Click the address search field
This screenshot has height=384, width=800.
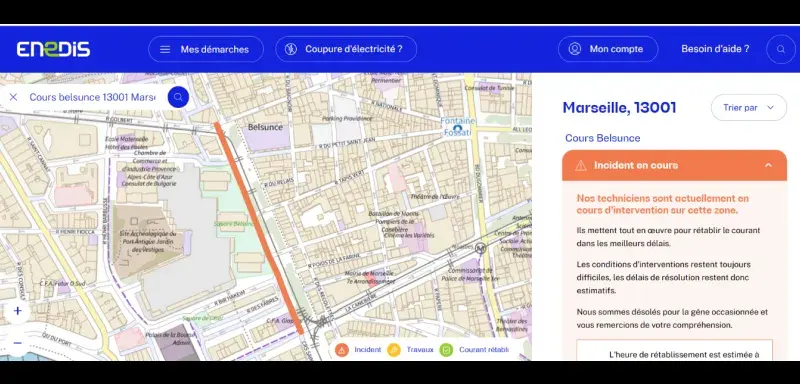click(x=92, y=97)
